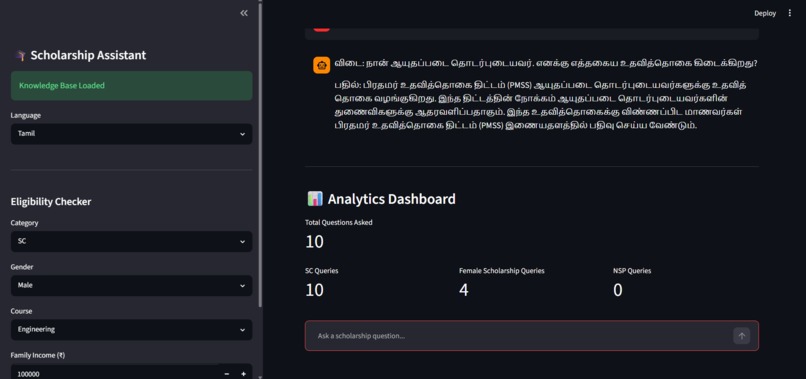Click the SC Queries label
Screen dimensions: 806x379
[322, 270]
